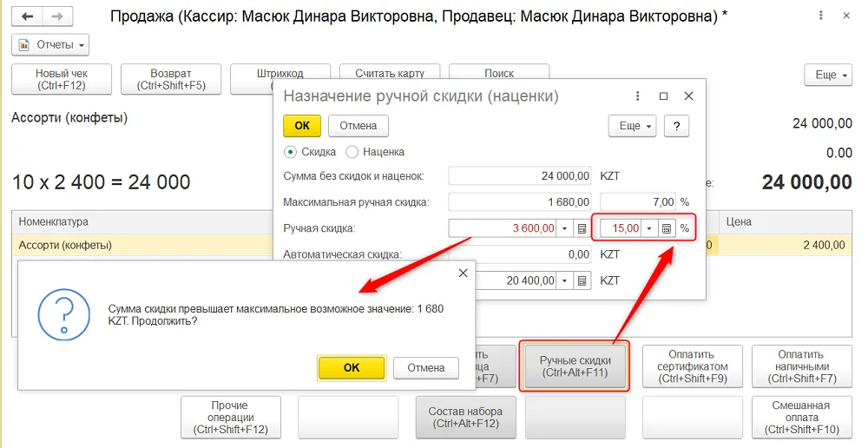Screen dimensions: 868x448
Task: Open dropdown of manual discount amount field
Action: point(565,228)
